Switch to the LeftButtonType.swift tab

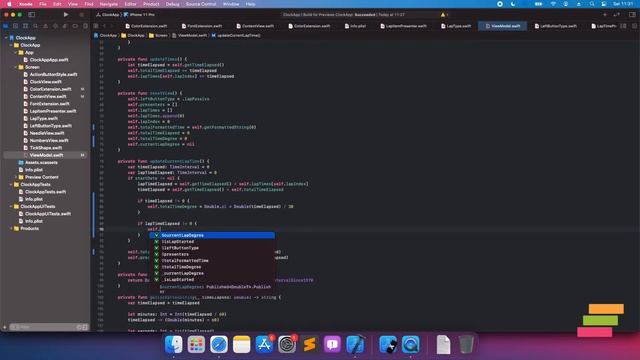point(556,26)
